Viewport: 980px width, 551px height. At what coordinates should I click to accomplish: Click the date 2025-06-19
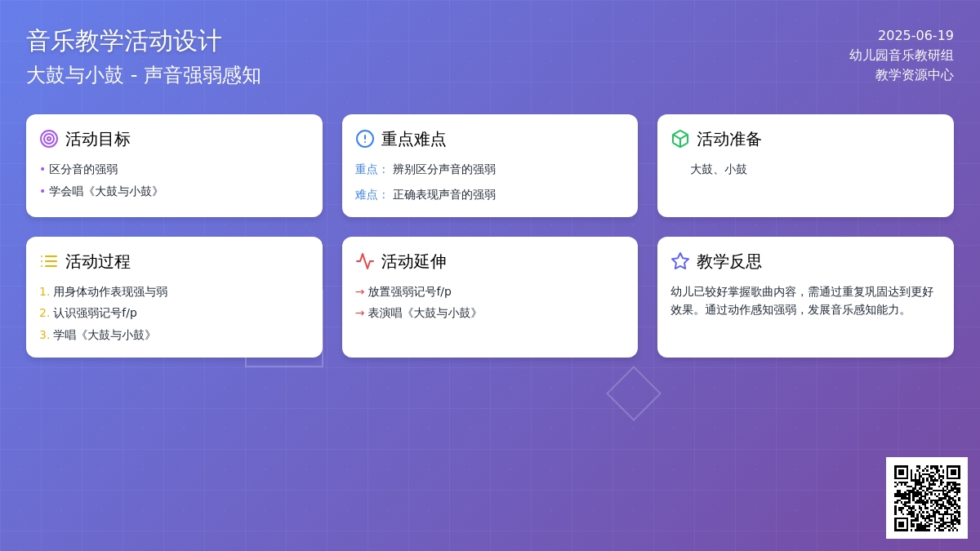[915, 35]
